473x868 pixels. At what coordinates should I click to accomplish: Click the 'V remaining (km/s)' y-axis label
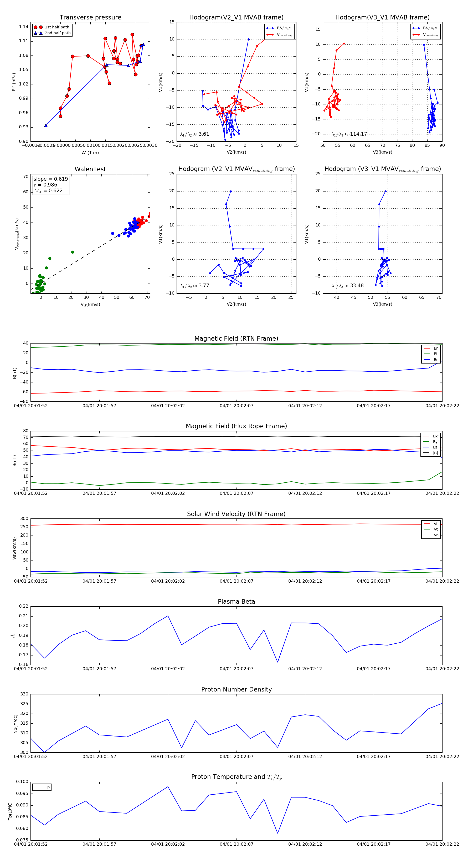pyautogui.click(x=17, y=234)
